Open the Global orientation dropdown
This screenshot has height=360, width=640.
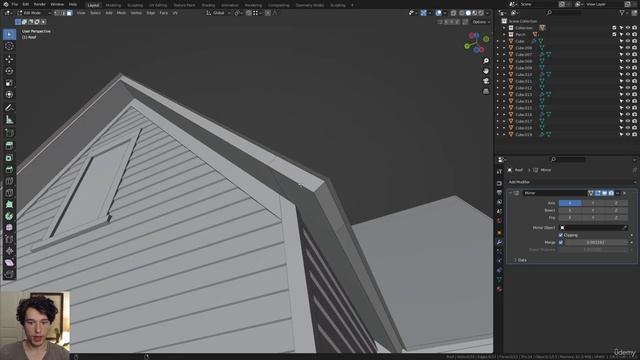pos(218,13)
